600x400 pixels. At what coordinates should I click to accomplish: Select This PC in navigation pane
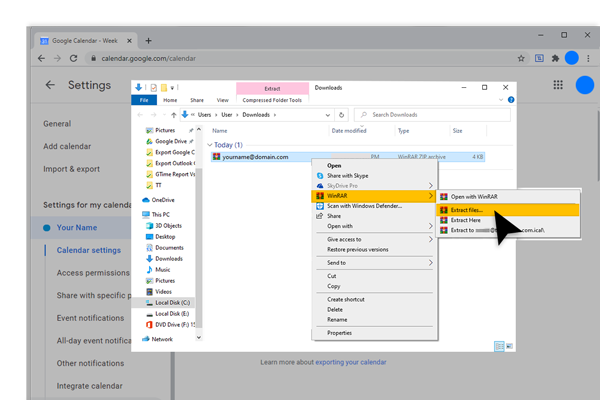click(x=156, y=214)
